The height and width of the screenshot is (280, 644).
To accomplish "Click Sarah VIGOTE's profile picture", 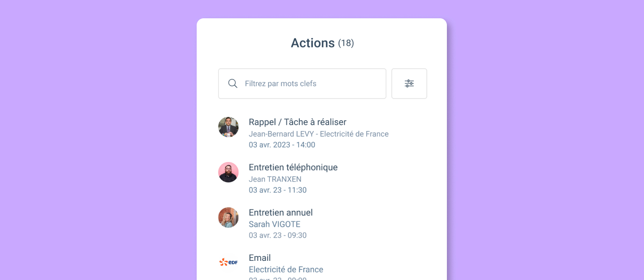I will tap(228, 218).
